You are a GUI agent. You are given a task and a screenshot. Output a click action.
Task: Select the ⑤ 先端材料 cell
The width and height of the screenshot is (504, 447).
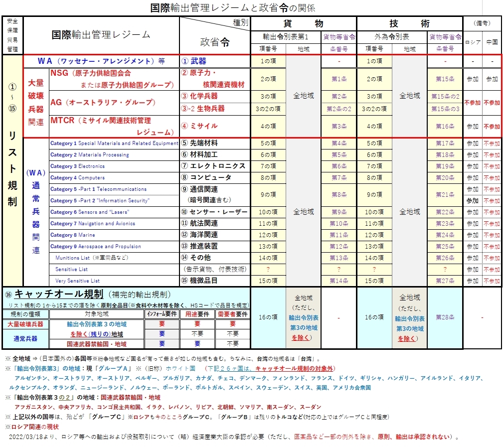point(215,144)
